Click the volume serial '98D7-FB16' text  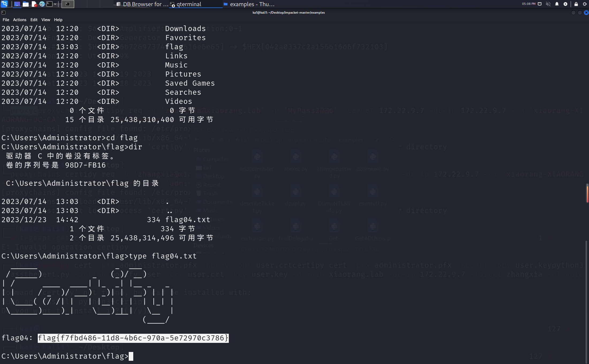coord(85,165)
